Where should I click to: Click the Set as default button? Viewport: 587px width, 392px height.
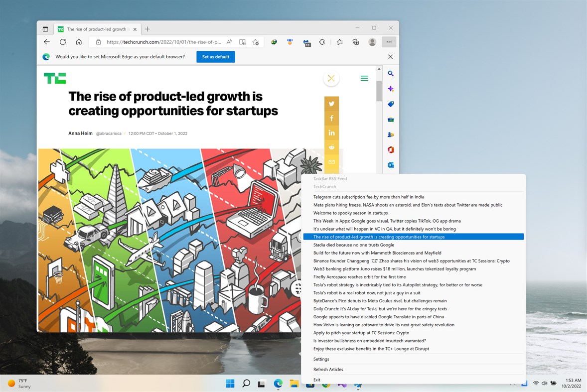click(215, 57)
